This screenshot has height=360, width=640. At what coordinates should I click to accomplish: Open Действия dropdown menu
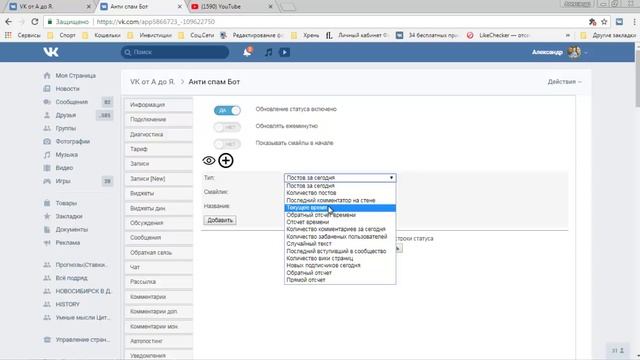(x=564, y=82)
